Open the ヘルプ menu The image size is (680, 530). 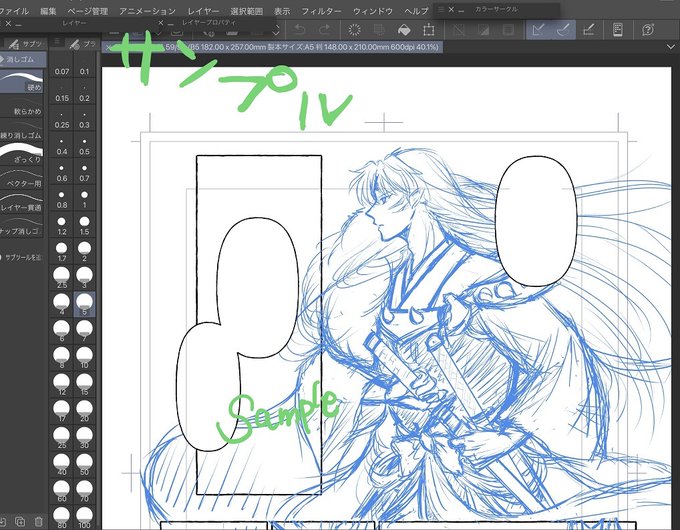coord(416,11)
